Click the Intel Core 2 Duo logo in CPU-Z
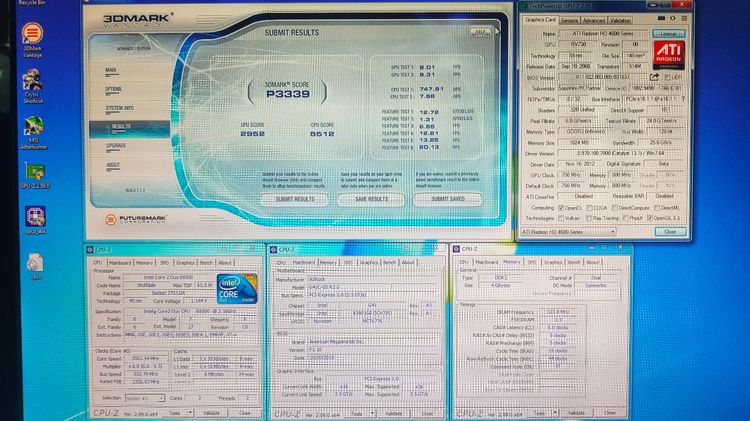The width and height of the screenshot is (750, 421). (237, 288)
